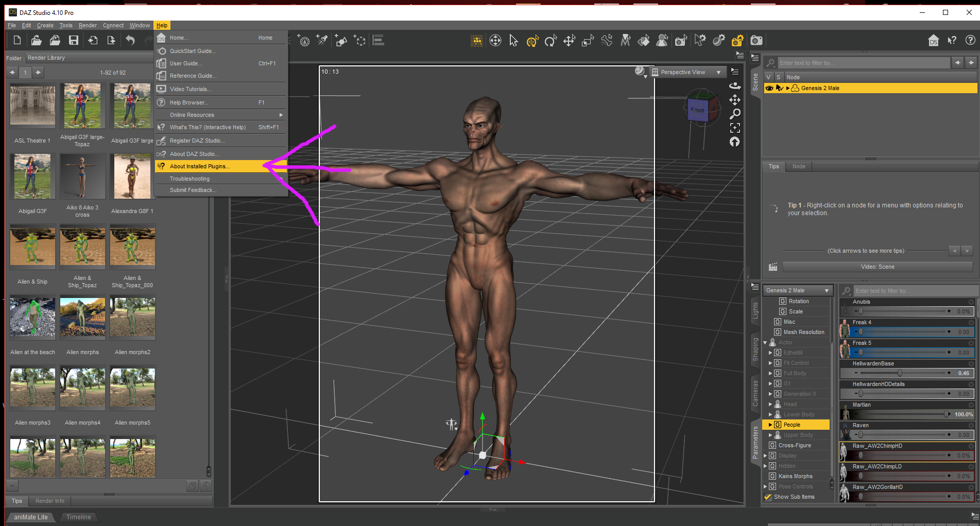Expand the Display property group

765,455
